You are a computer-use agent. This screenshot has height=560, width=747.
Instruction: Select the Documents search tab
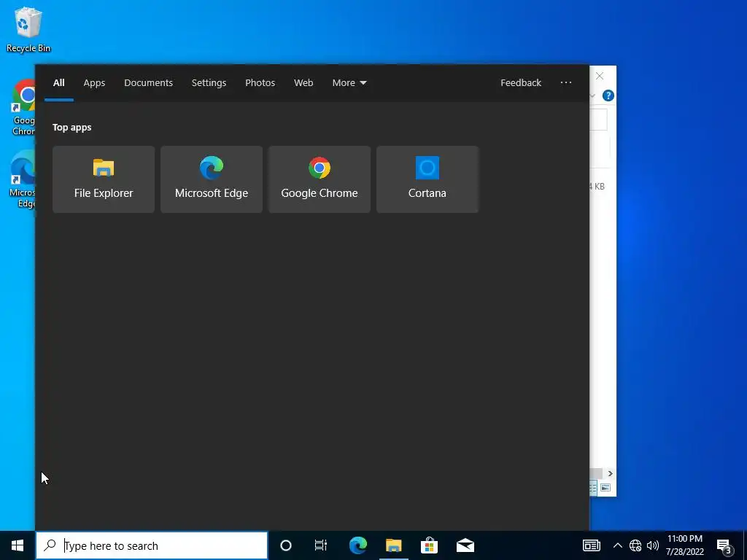(x=148, y=83)
